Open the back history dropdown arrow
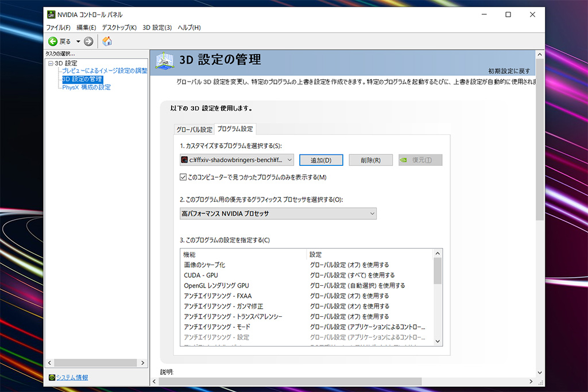The width and height of the screenshot is (588, 392). (78, 41)
